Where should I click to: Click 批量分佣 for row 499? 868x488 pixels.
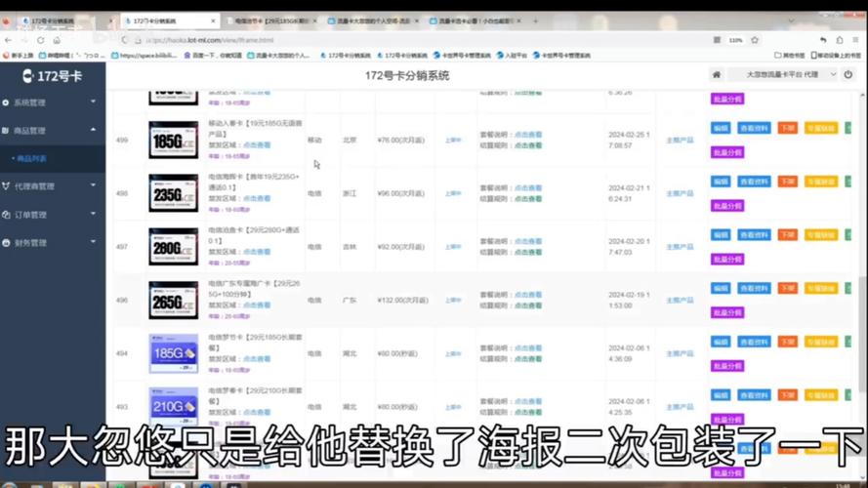tap(727, 152)
